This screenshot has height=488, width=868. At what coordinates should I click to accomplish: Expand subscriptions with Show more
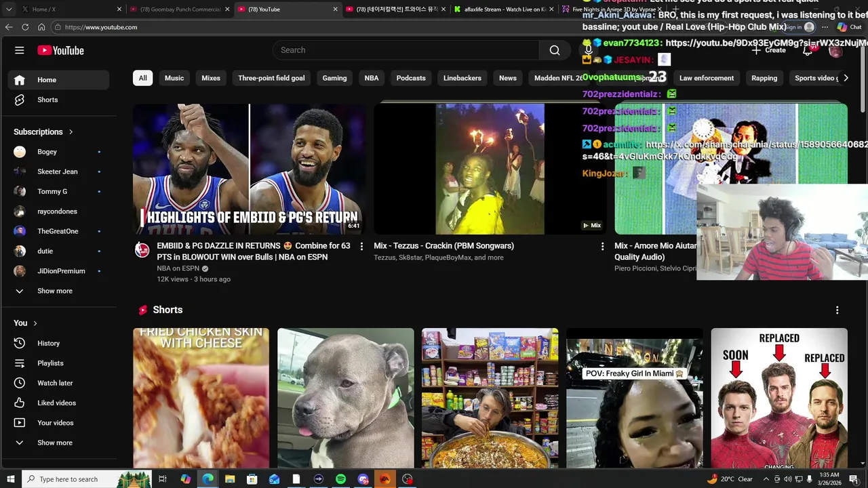pos(58,291)
